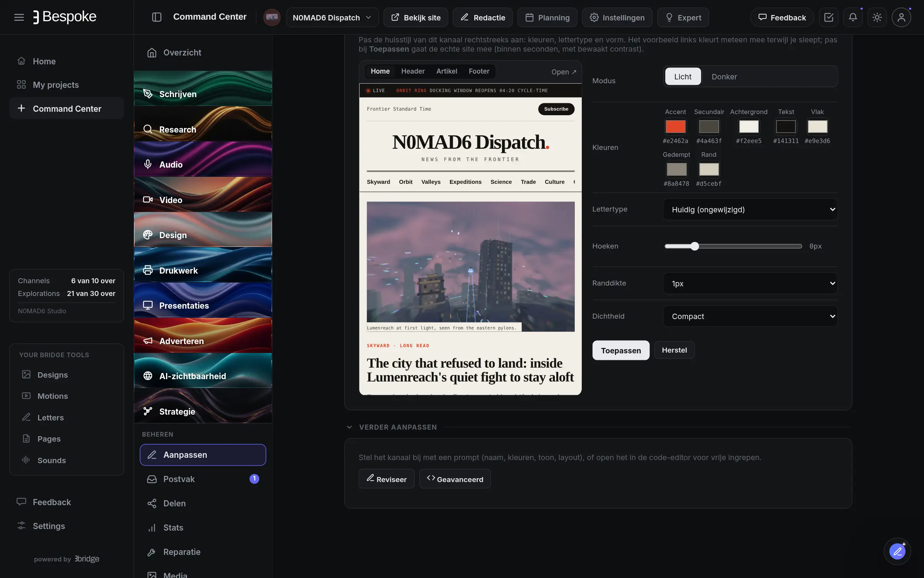Select Aanpassen under Beheren

pyautogui.click(x=203, y=455)
